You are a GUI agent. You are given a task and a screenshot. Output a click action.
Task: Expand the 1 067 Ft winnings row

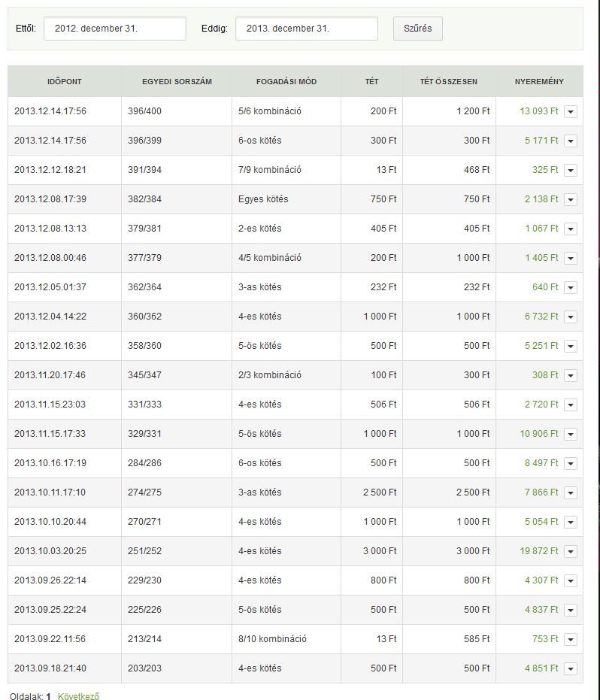(x=571, y=229)
